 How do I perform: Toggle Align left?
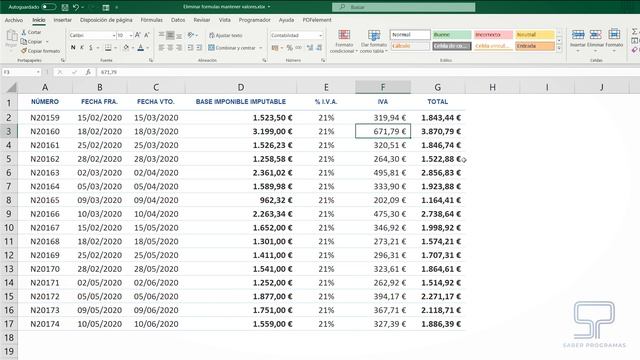(162, 48)
